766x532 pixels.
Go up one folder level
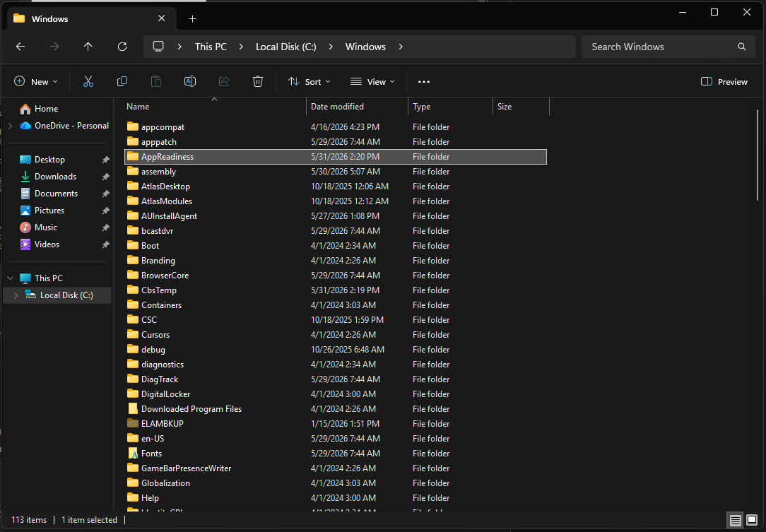click(x=88, y=47)
